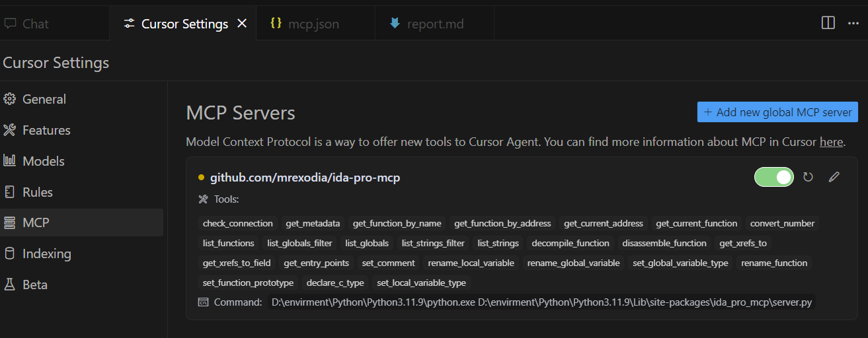Open the report.md tab
This screenshot has width=868, height=338.
pos(435,24)
